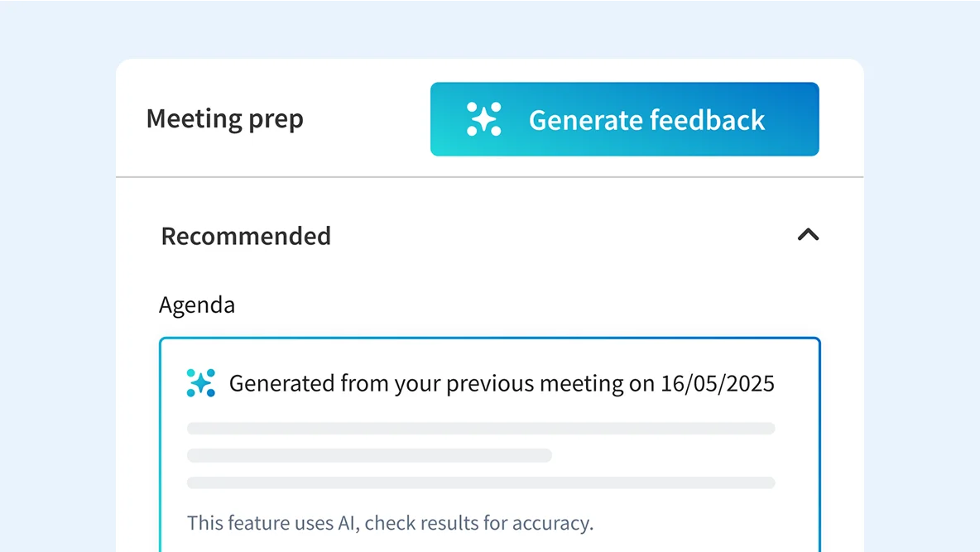Select the Meeting prep panel title
980x552 pixels.
(225, 119)
